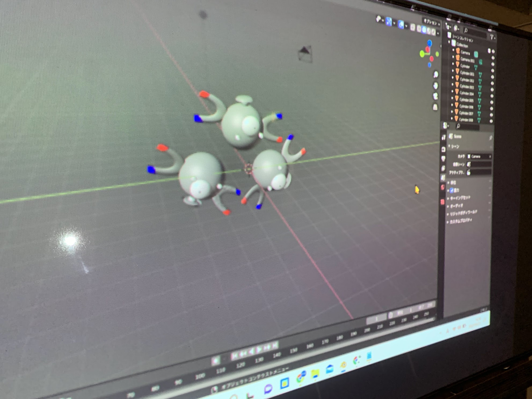Select wireframe viewport shading mode
Viewport: 532px width, 399px height.
coord(419,29)
